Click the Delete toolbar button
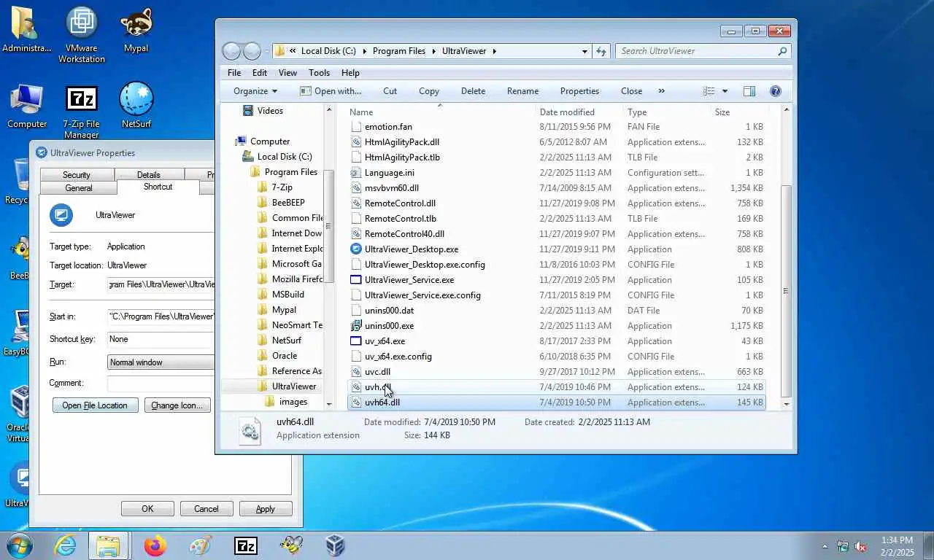Screen dimensions: 934x560 (473, 91)
